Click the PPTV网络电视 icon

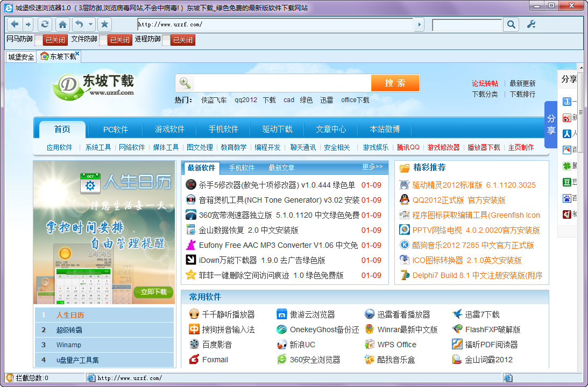(x=404, y=230)
